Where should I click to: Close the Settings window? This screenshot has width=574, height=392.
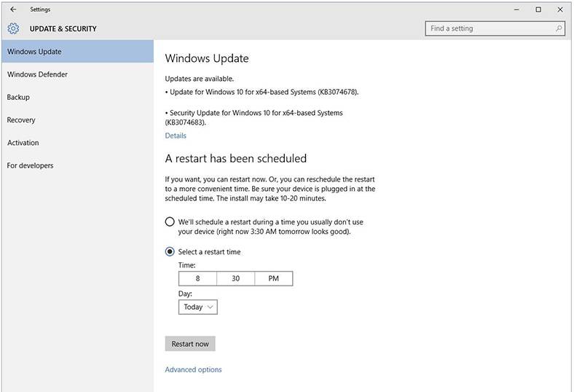[x=560, y=9]
